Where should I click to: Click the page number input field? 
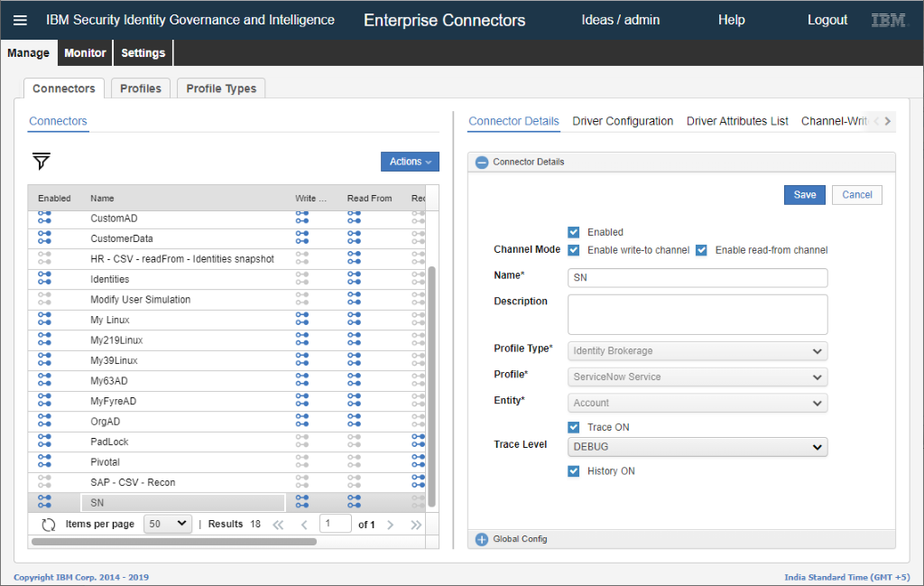[x=336, y=524]
